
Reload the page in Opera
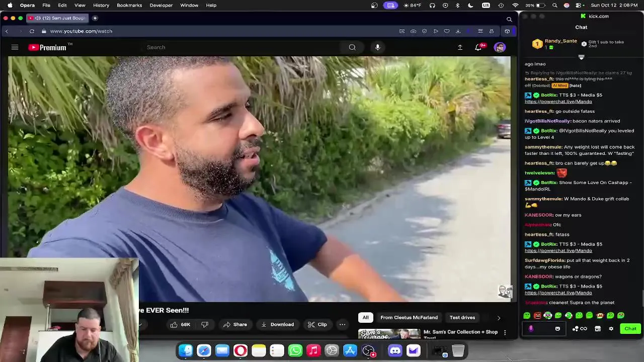pyautogui.click(x=32, y=31)
